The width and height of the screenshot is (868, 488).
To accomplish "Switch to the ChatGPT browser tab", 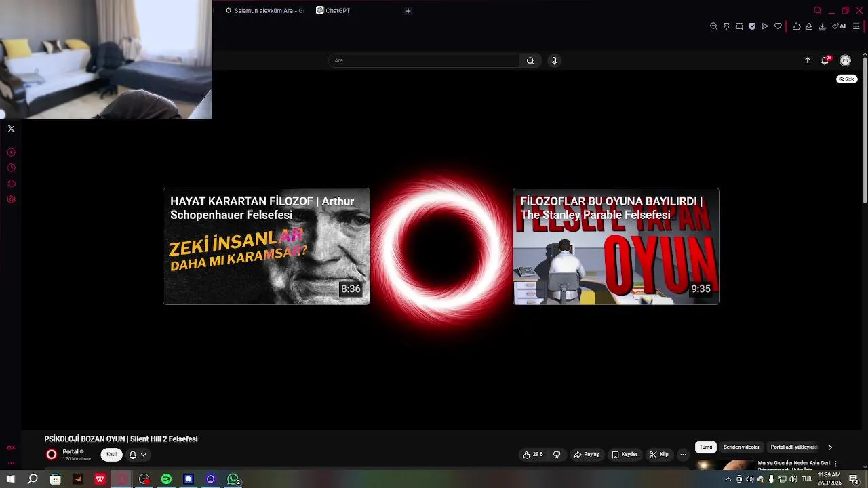I will [333, 10].
